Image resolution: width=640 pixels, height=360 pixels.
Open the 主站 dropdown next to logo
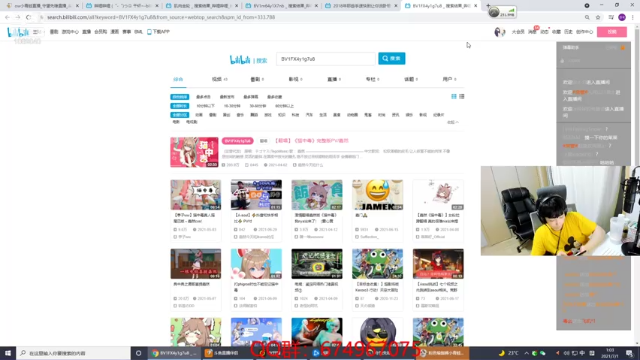(37, 32)
